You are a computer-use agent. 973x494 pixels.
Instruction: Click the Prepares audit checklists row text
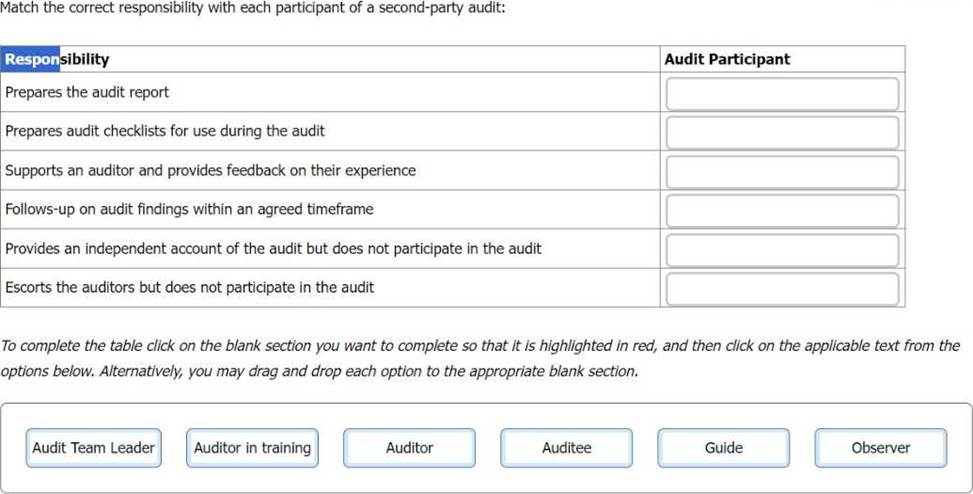click(165, 131)
